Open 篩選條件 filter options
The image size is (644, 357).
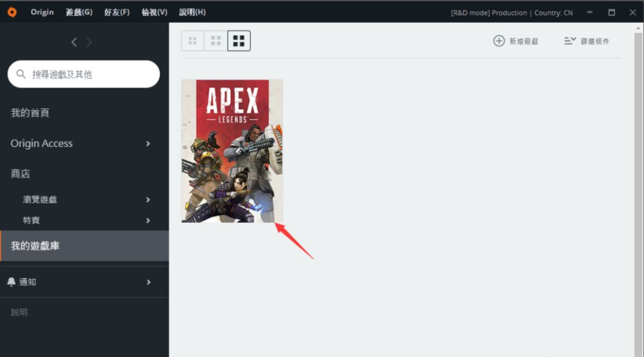(x=595, y=41)
